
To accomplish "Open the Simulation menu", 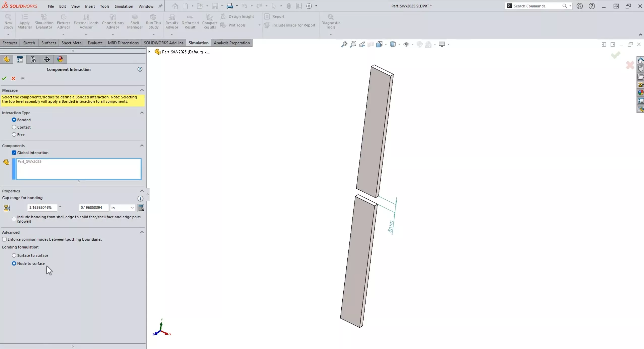I will tap(124, 6).
